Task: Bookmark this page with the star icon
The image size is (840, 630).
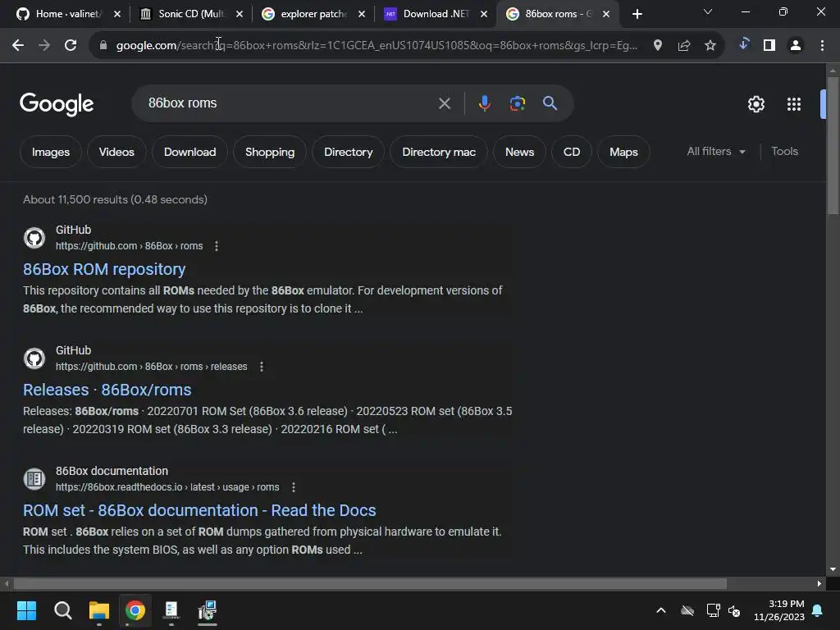Action: pyautogui.click(x=710, y=46)
